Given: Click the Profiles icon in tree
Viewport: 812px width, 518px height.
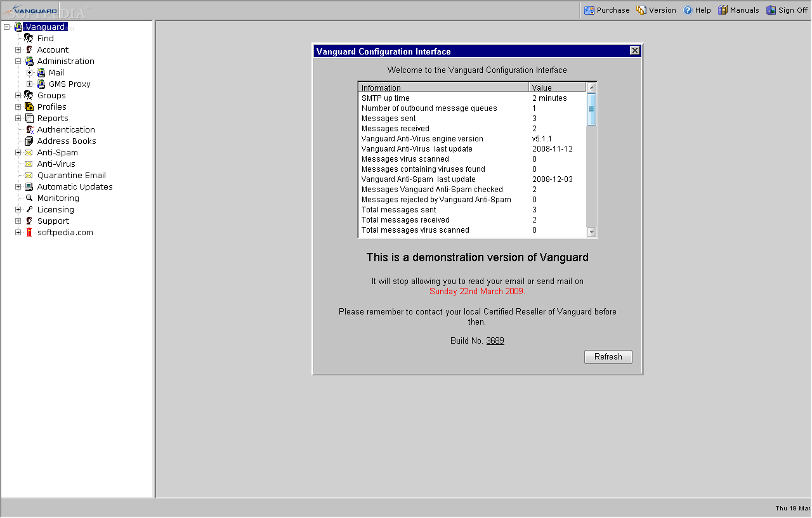Looking at the screenshot, I should [29, 107].
